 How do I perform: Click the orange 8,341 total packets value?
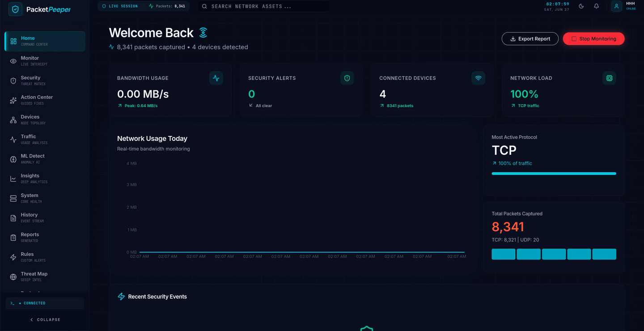[508, 227]
